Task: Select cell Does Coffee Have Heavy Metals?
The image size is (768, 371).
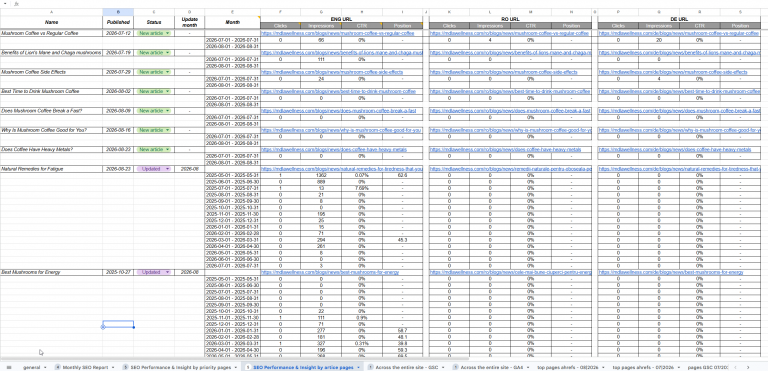Action: pos(51,149)
